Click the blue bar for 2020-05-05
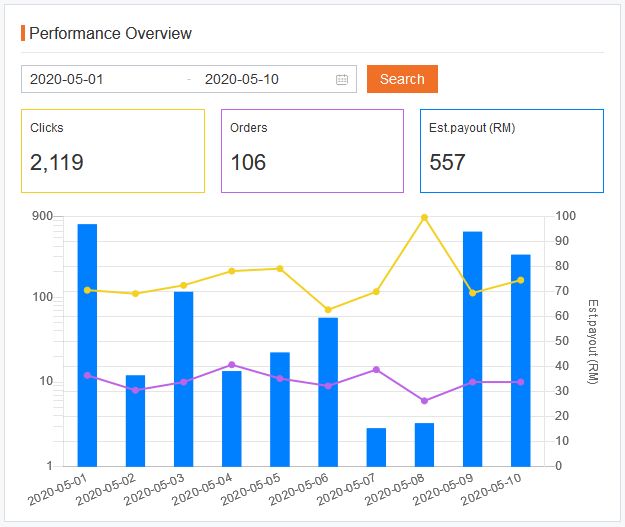625x527 pixels. pyautogui.click(x=280, y=409)
